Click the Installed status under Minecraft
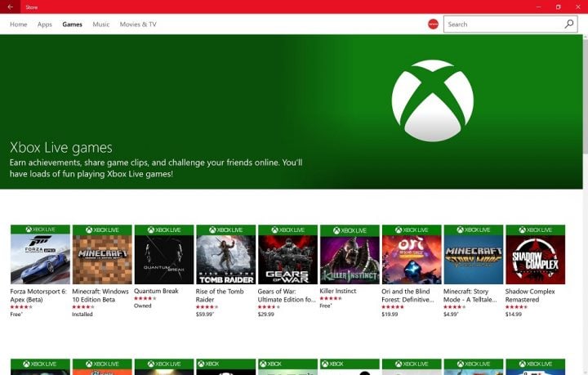Viewport: 588px width, 375px height. pyautogui.click(x=82, y=315)
